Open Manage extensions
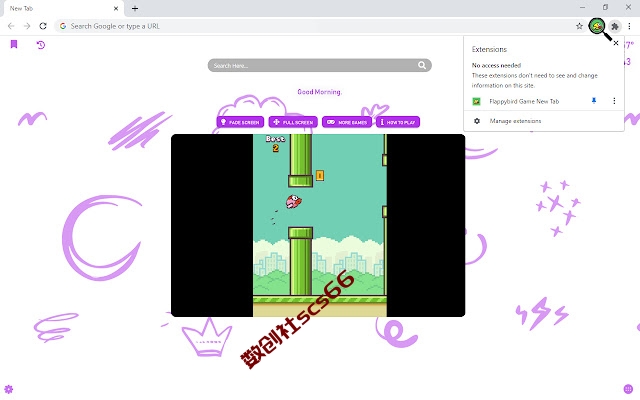640x400 pixels. [x=515, y=121]
